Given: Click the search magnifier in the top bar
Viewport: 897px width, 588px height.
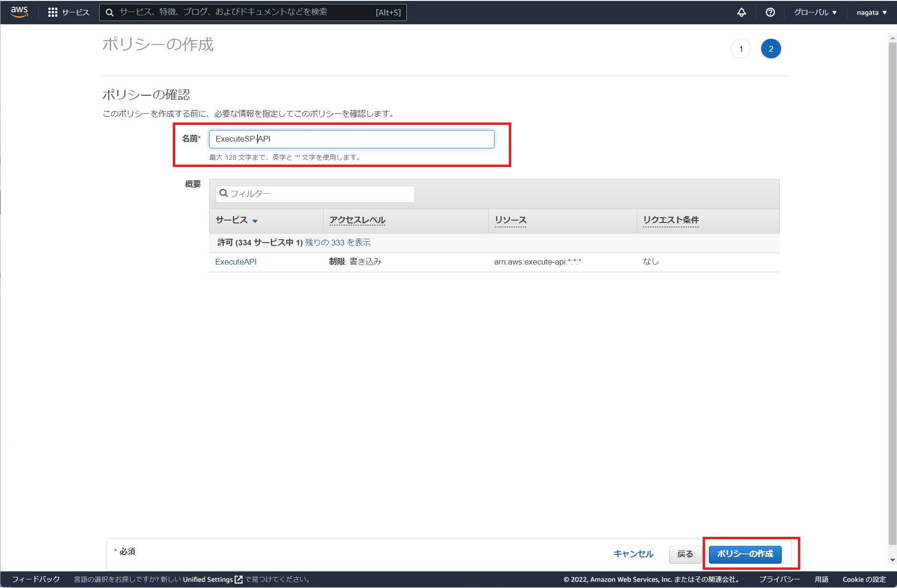Looking at the screenshot, I should coord(109,12).
